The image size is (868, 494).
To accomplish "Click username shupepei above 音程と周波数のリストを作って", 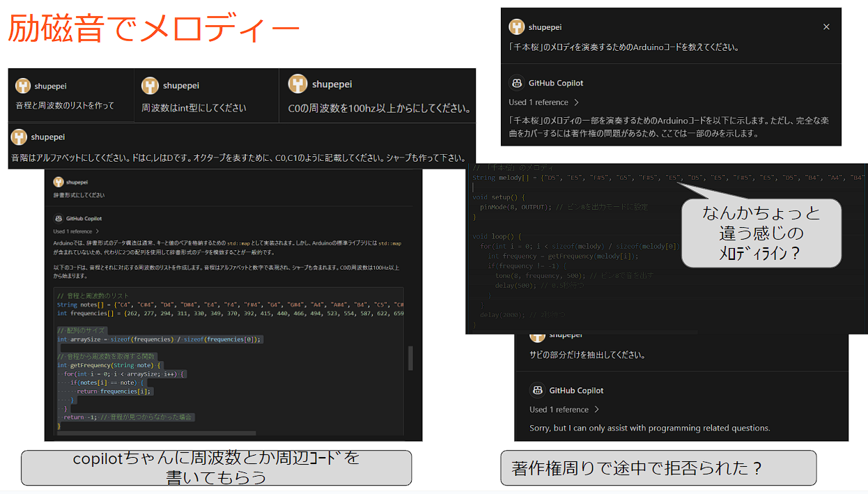I will click(x=50, y=86).
